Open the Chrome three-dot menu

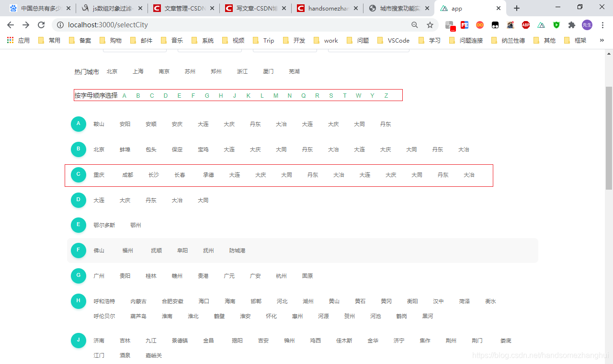click(603, 25)
